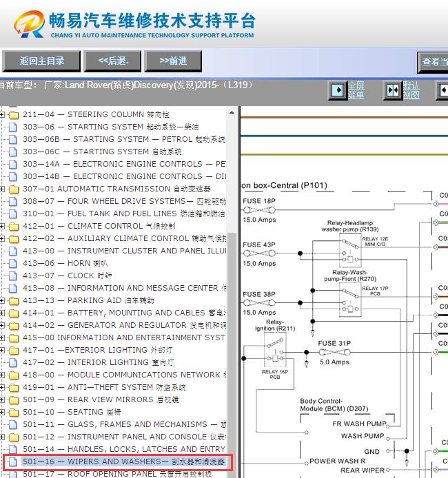Click document icon of 303-14A Electronic Engine Controls

(x=13, y=165)
